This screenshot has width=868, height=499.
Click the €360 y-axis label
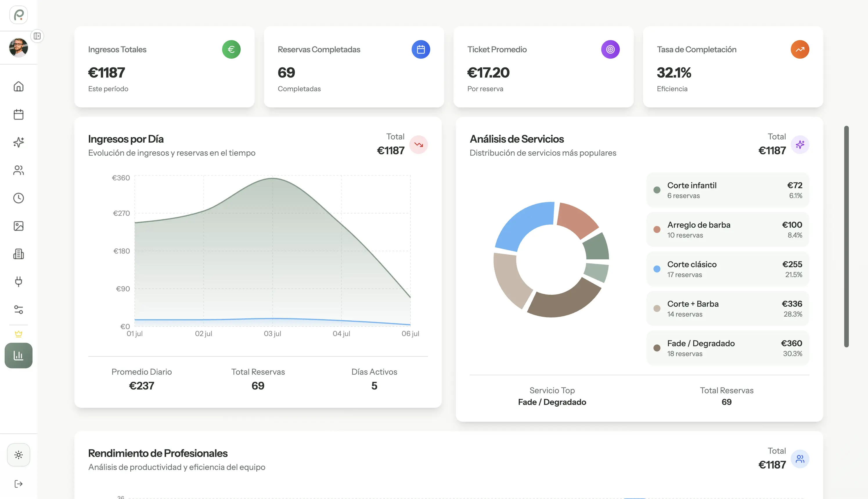tap(121, 178)
